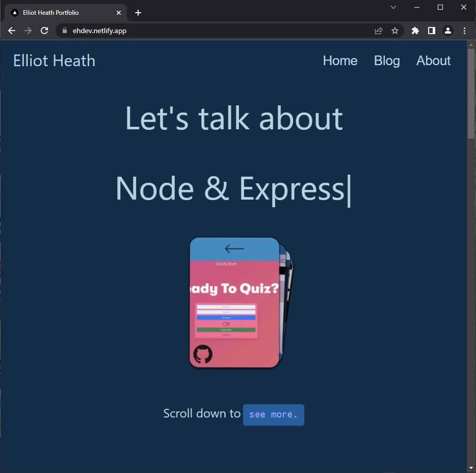Open the About page
Screen dimensions: 476x473
433,61
